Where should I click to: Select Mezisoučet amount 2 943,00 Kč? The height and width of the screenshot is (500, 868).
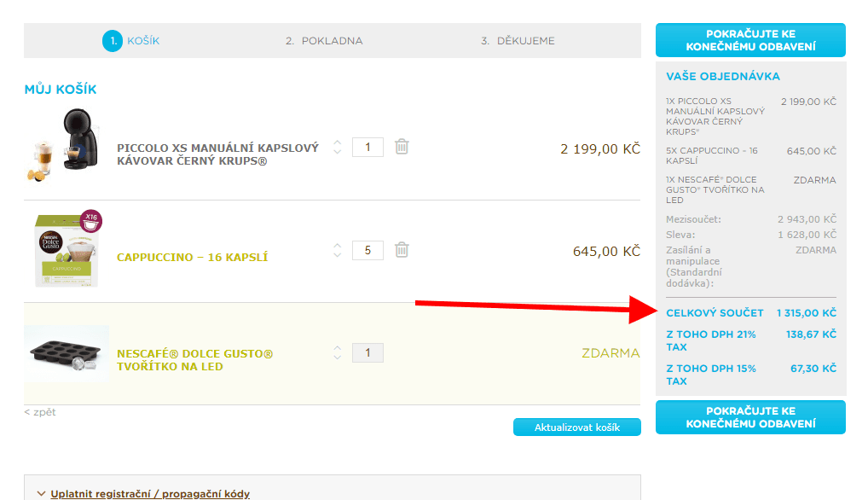pos(807,219)
